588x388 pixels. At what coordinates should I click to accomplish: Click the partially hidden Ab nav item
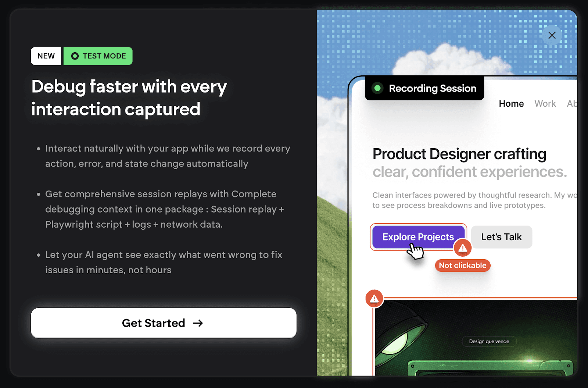tap(572, 104)
